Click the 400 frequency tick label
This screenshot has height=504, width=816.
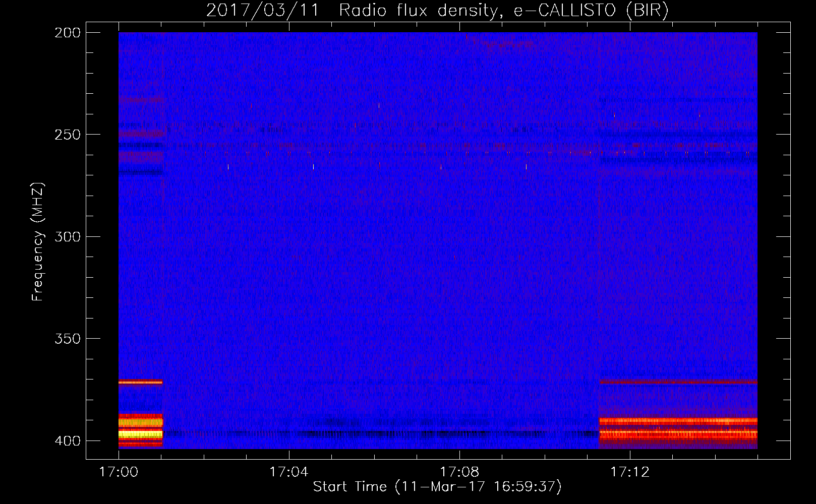68,440
